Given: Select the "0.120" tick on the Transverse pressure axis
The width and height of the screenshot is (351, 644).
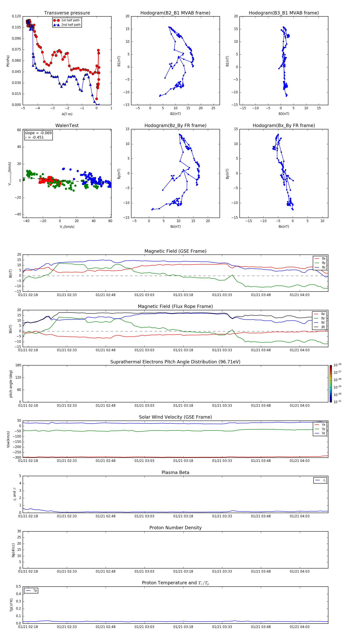Looking at the screenshot, I should tap(17, 16).
